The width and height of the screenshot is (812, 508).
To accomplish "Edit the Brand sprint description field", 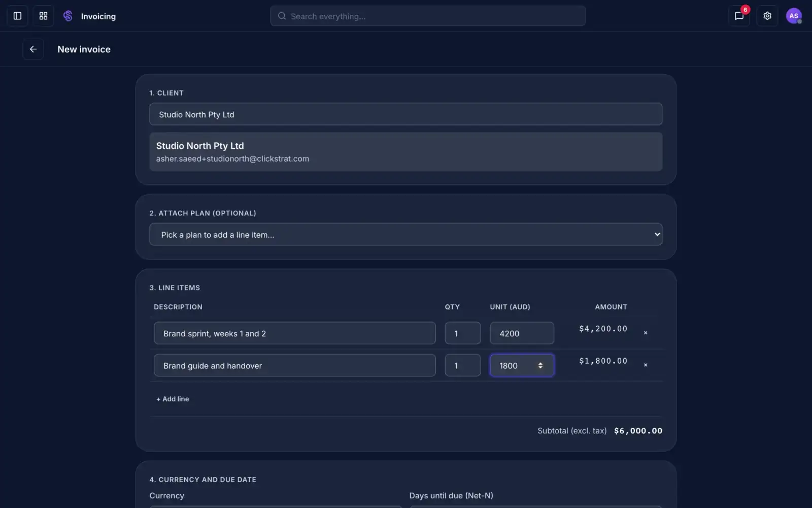I will 295,333.
